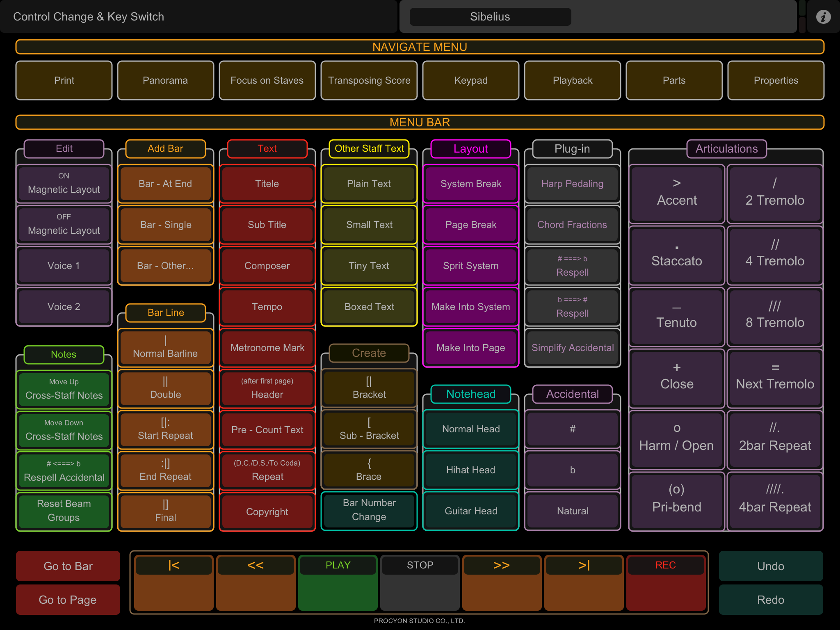Tap the Staccato articulation pad
Image resolution: width=840 pixels, height=630 pixels.
pyautogui.click(x=676, y=255)
